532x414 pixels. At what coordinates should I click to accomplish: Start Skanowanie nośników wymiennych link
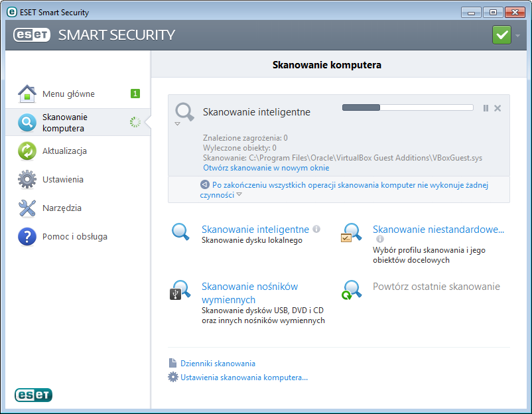(249, 293)
